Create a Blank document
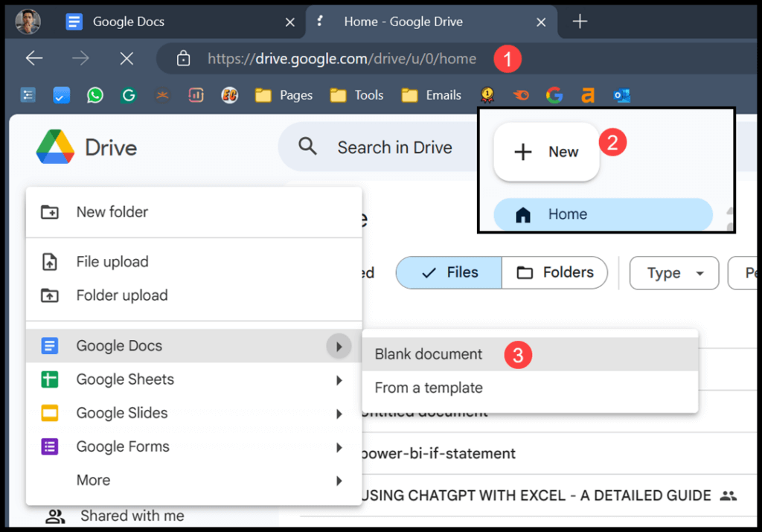Image resolution: width=762 pixels, height=532 pixels. [x=530, y=353]
